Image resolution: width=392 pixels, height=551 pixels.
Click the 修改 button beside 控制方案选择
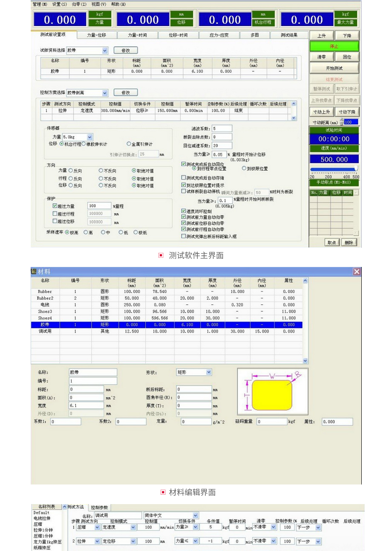[x=125, y=93]
